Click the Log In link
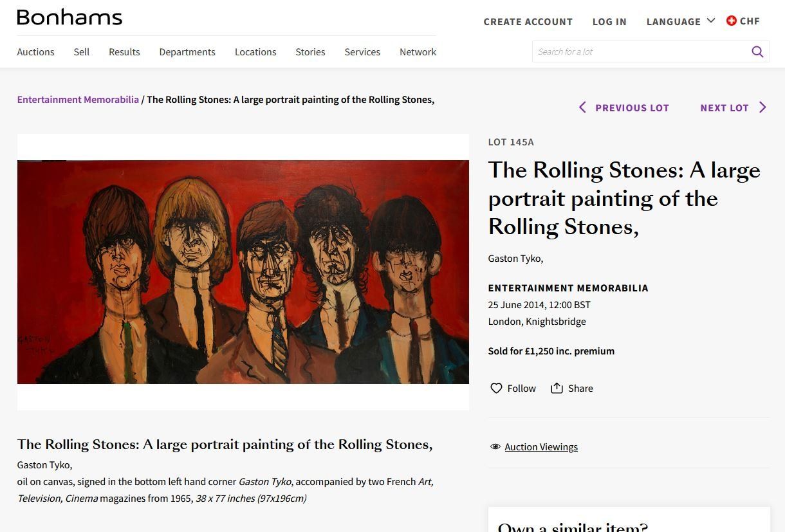Screen dimensions: 785x532 coord(609,21)
